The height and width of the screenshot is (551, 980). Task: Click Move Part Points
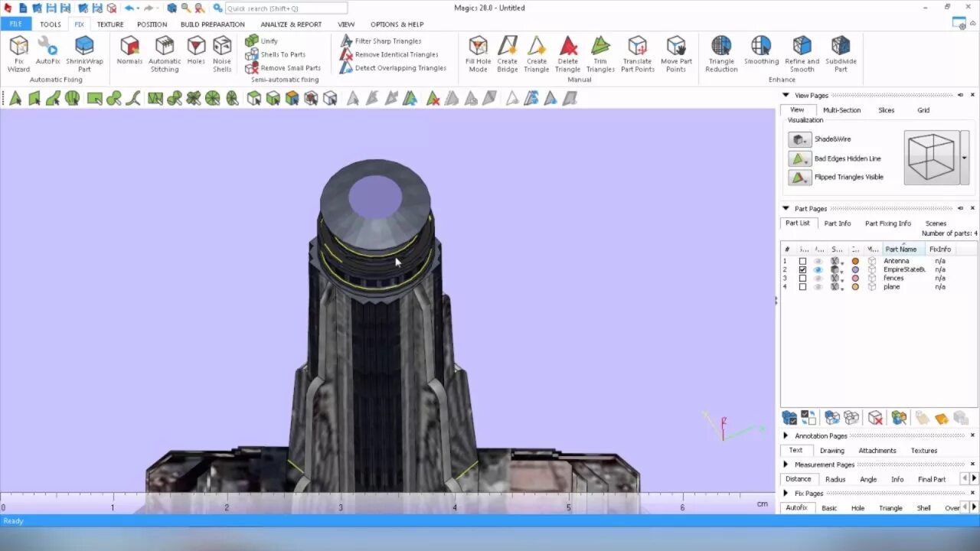pyautogui.click(x=676, y=54)
